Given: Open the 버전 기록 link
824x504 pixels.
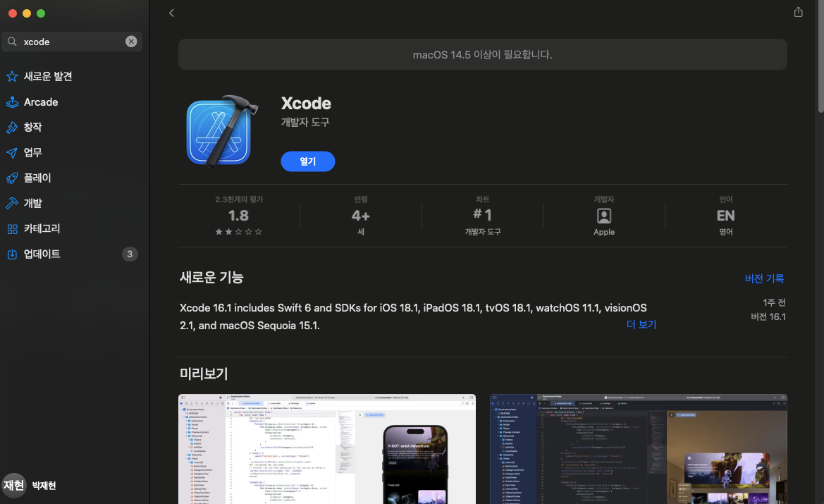Looking at the screenshot, I should click(764, 278).
